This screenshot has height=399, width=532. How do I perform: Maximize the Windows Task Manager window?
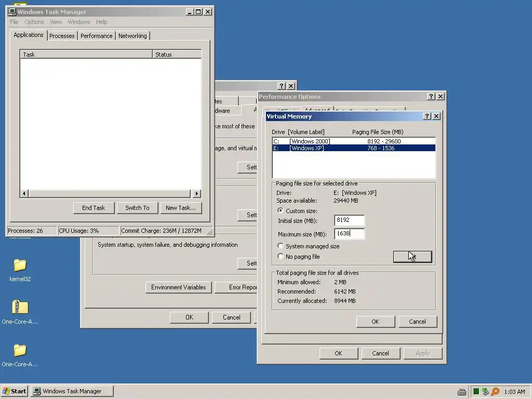198,12
